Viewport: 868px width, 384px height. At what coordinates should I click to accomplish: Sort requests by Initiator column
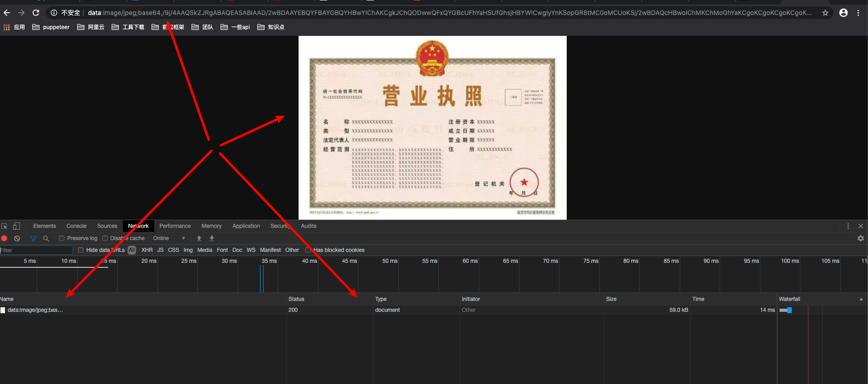(x=532, y=299)
